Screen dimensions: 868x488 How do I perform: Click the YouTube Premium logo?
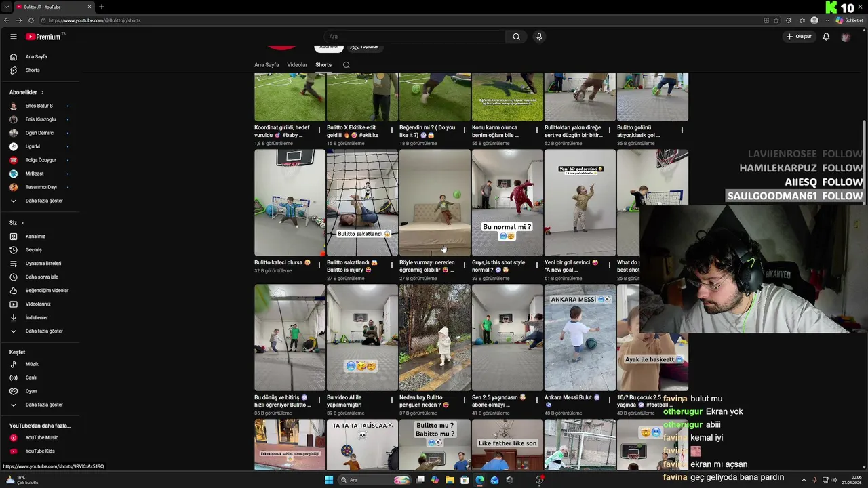point(45,37)
